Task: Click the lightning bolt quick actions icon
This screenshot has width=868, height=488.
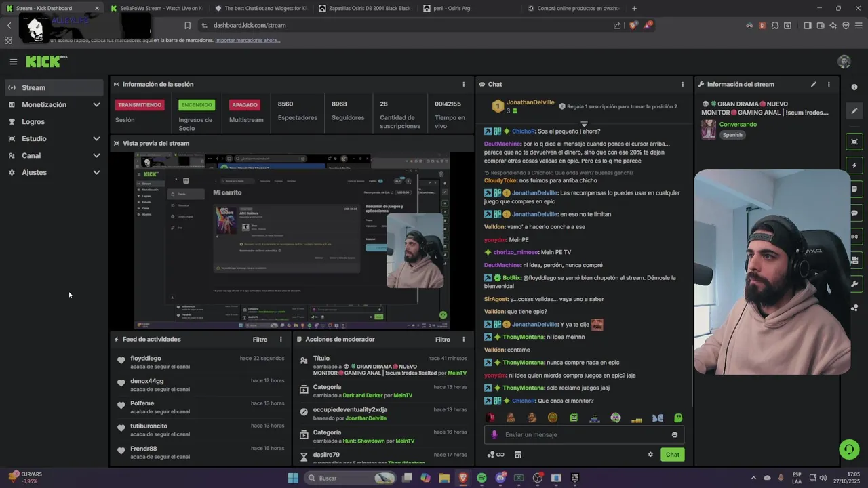Action: [x=854, y=165]
